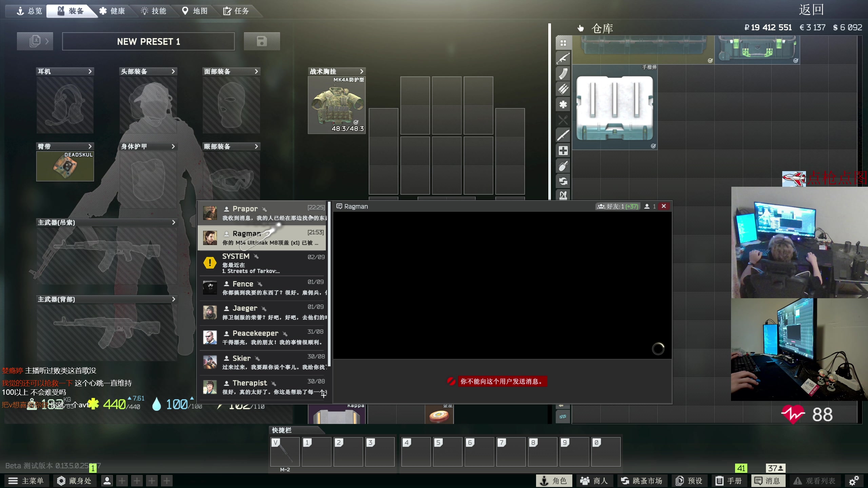
Task: Expand the 眼部装备 eyewear slot arrow
Action: pos(256,146)
